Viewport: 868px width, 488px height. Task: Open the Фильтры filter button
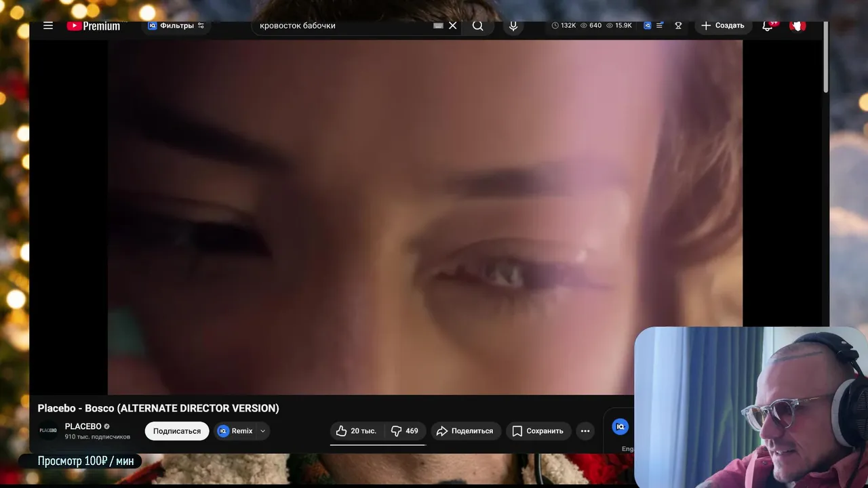pyautogui.click(x=176, y=26)
